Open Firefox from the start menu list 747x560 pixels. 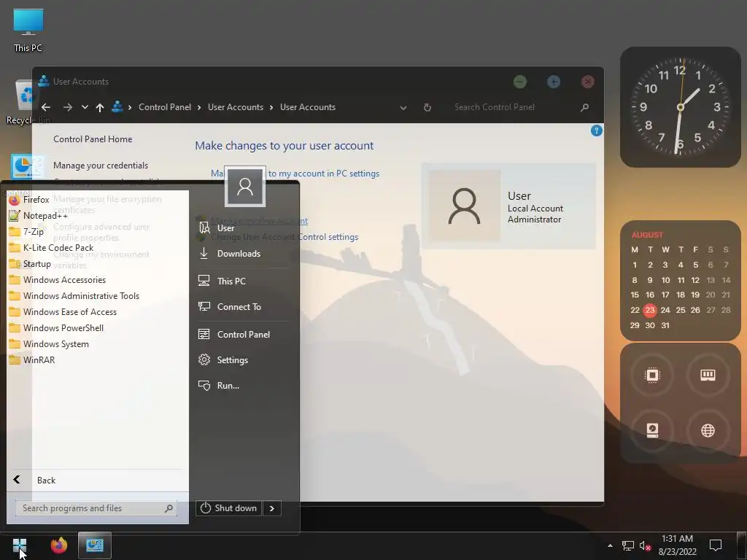(x=29, y=200)
